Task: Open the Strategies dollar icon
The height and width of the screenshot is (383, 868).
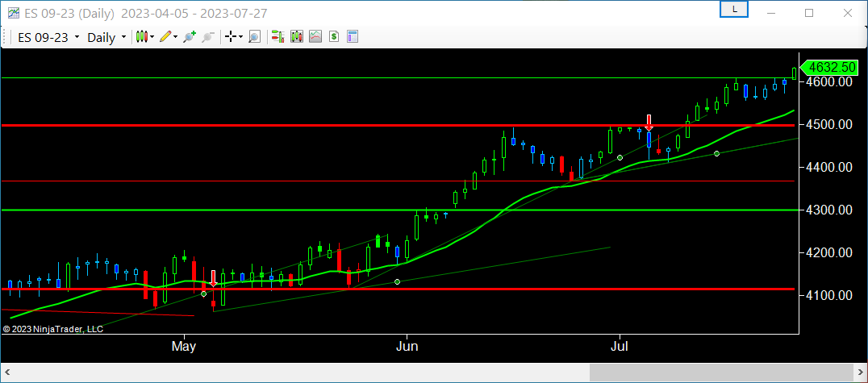Action: [x=334, y=37]
